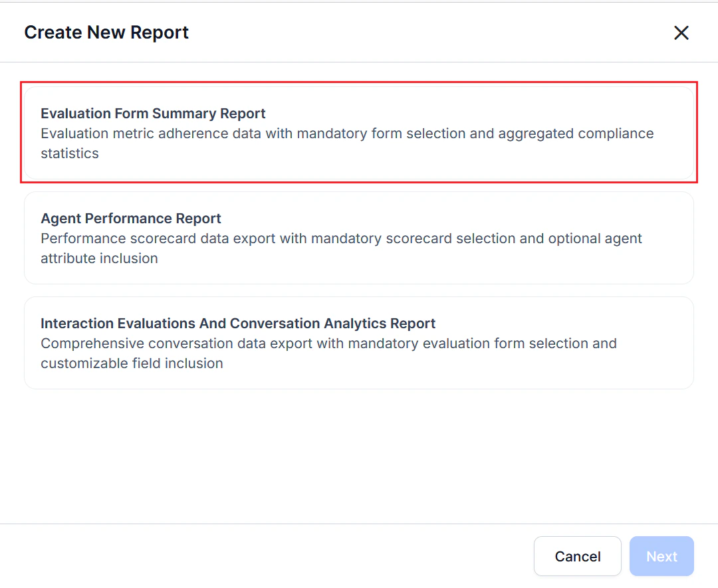Click the Create New Report title text
Screen dimensions: 718x588
[x=106, y=32]
